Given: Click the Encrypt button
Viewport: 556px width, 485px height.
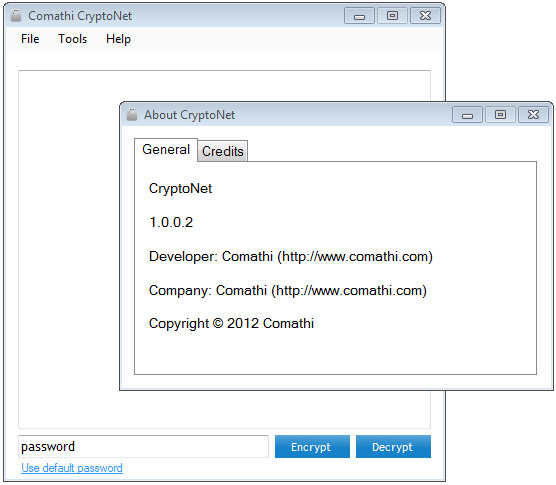Looking at the screenshot, I should point(312,447).
